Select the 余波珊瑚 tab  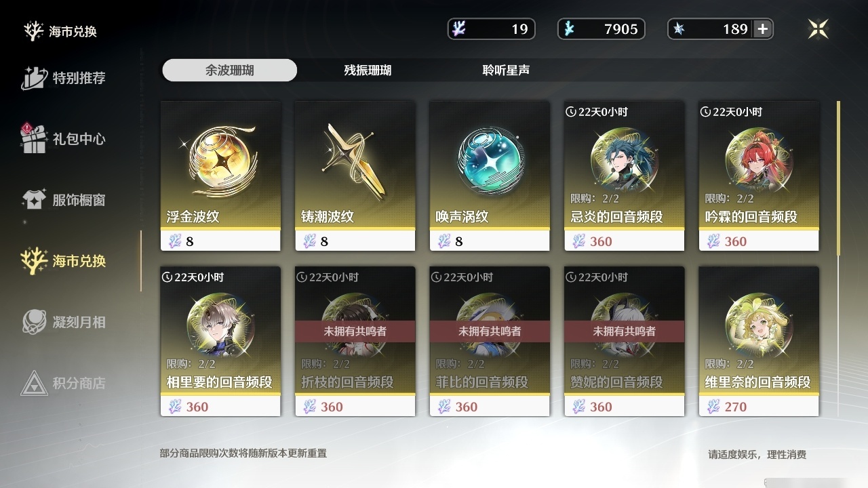click(230, 70)
